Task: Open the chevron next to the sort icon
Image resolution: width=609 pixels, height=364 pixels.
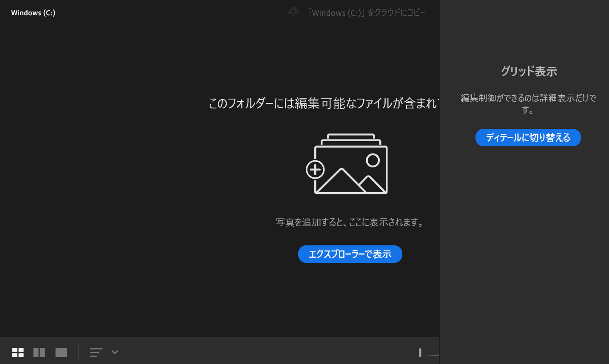Action: tap(114, 352)
